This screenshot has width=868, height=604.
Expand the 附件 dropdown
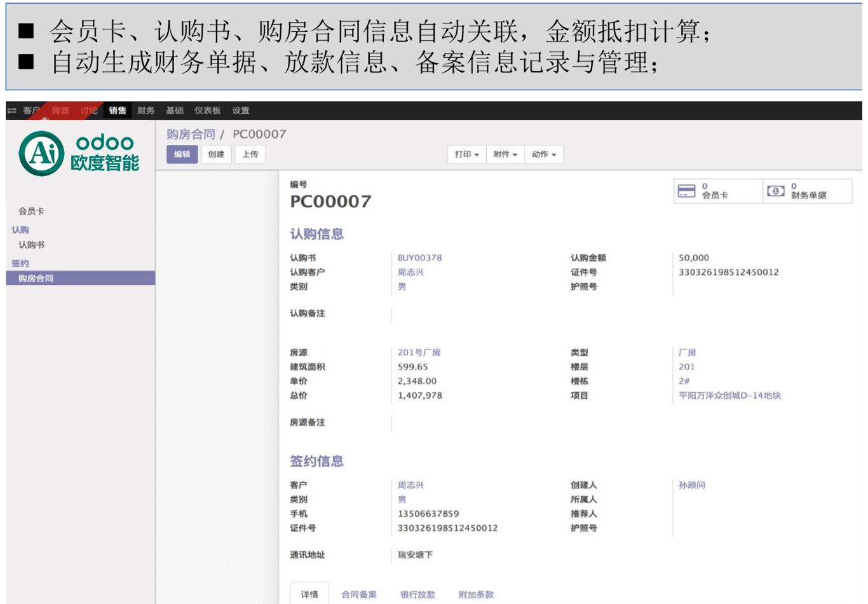[x=505, y=154]
